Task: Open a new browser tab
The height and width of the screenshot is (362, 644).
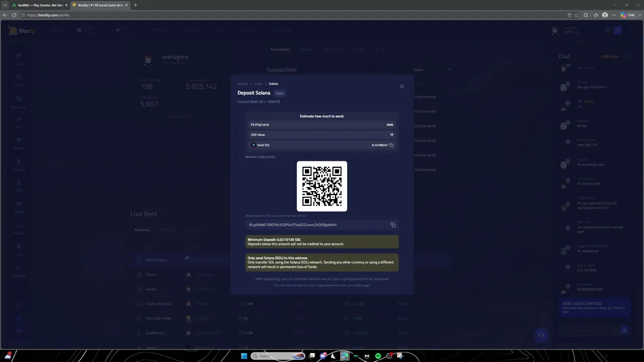Action: (135, 5)
